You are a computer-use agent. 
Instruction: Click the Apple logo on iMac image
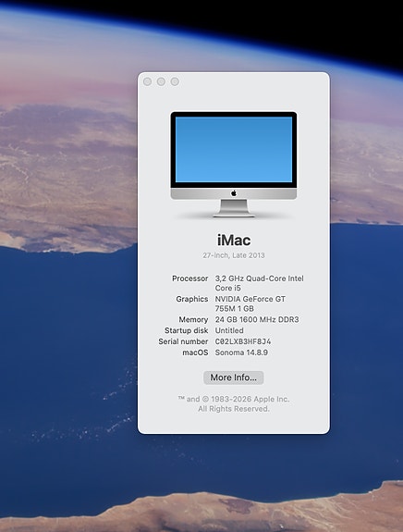(234, 193)
